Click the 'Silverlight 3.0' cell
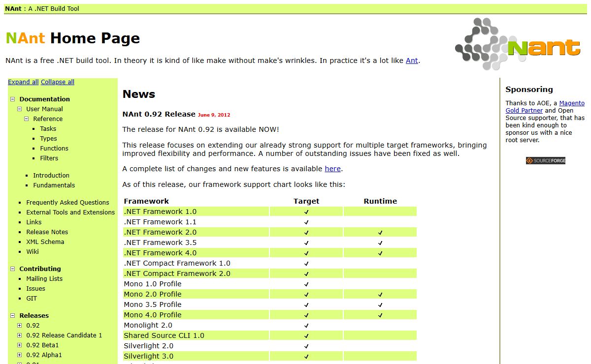Viewport: 591px width, 364px height. [196, 356]
